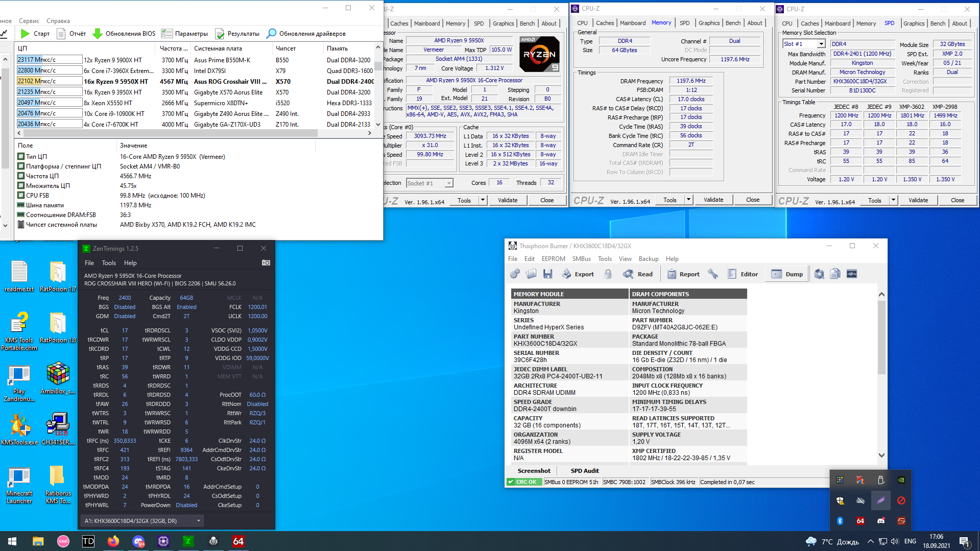
Task: Expand the Tools dropdown arrow in CPU-Z SPD window
Action: click(893, 200)
